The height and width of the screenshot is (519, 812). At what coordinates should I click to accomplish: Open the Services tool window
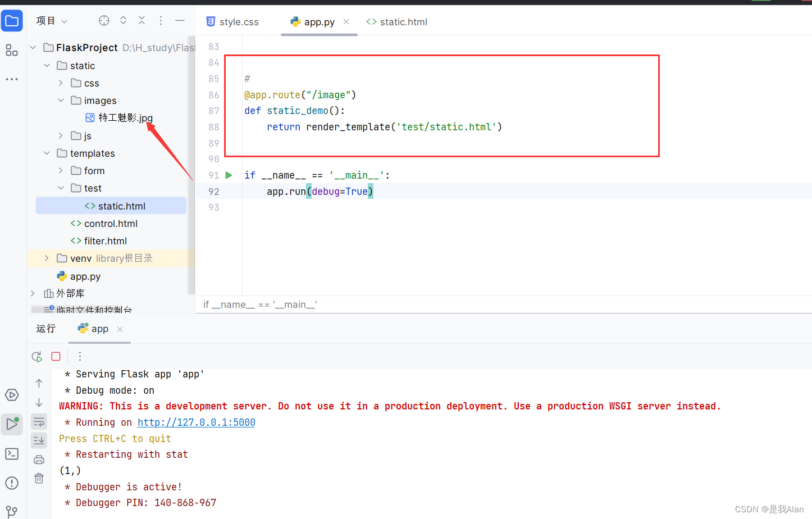(12, 395)
